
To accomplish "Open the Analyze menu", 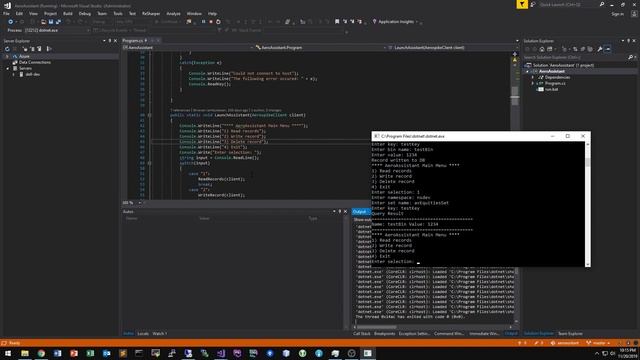I will coord(173,13).
